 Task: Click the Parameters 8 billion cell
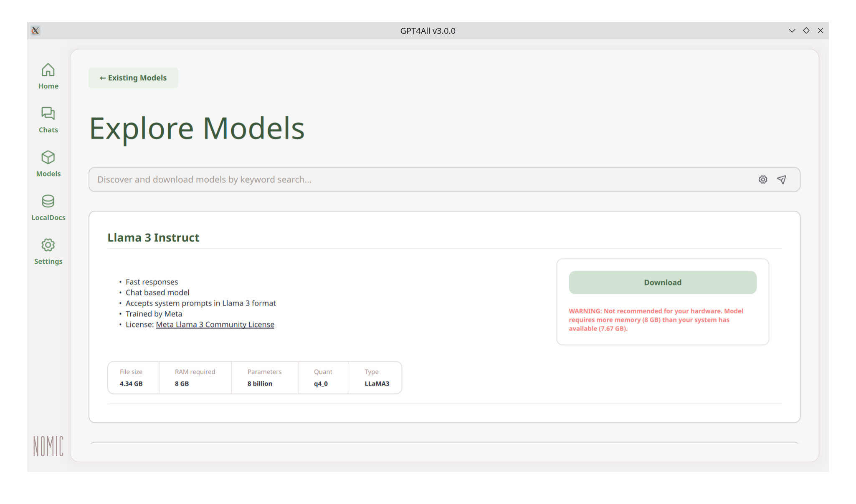click(x=265, y=378)
